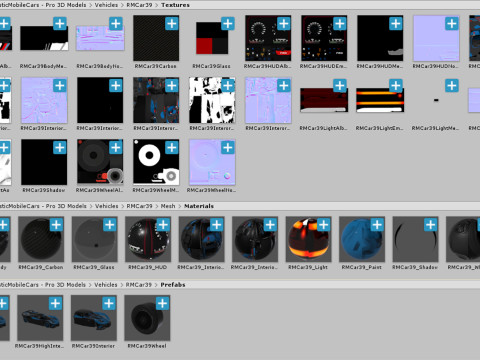Click the plus icon on the RMCar39Interior prefab

109,304
